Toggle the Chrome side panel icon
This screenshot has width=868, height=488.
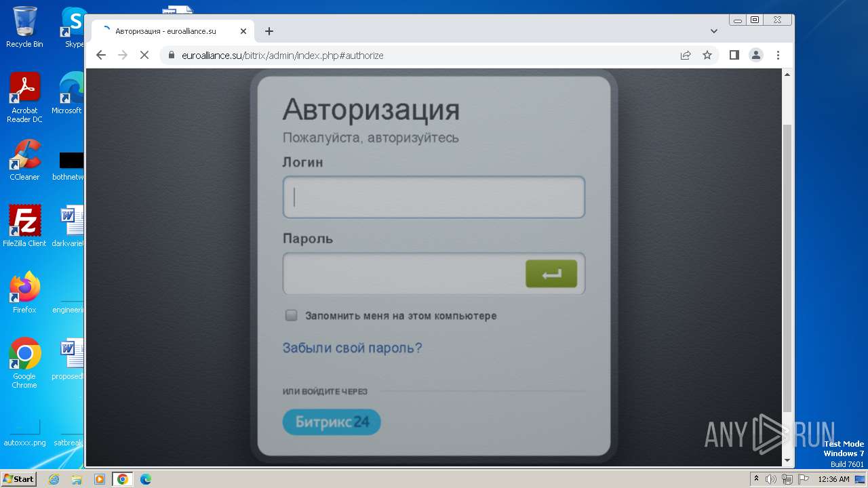[734, 55]
